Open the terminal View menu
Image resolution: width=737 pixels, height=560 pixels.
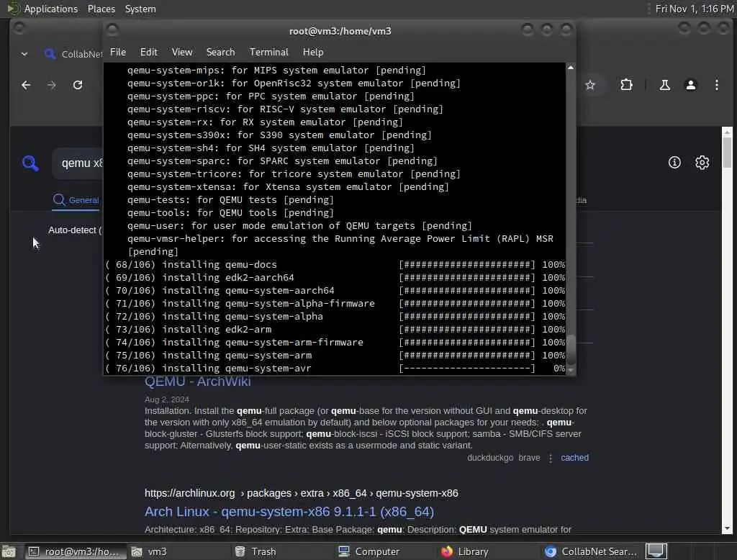click(x=182, y=53)
